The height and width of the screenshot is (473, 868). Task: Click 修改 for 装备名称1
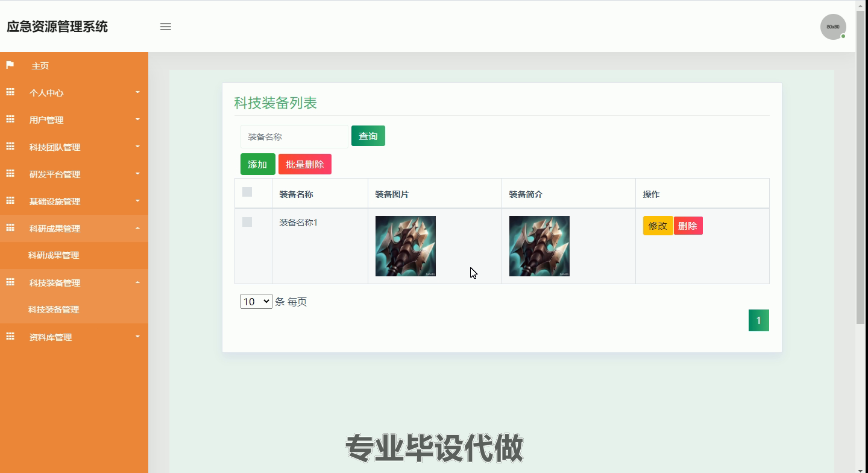(x=658, y=226)
